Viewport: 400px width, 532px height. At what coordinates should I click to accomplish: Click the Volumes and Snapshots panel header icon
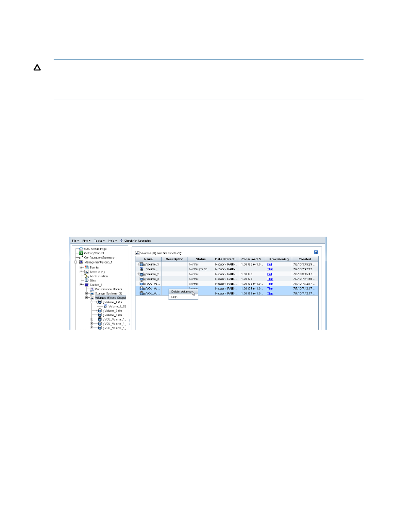point(137,253)
